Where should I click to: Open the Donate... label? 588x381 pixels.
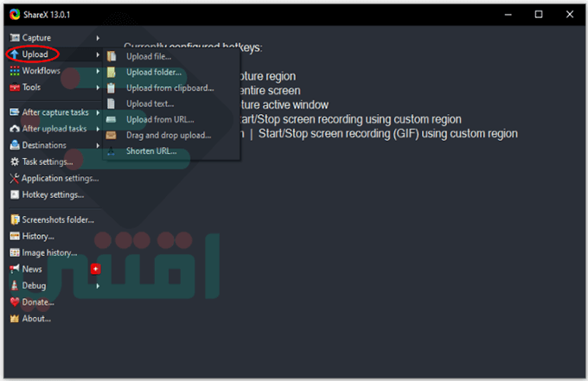point(38,302)
